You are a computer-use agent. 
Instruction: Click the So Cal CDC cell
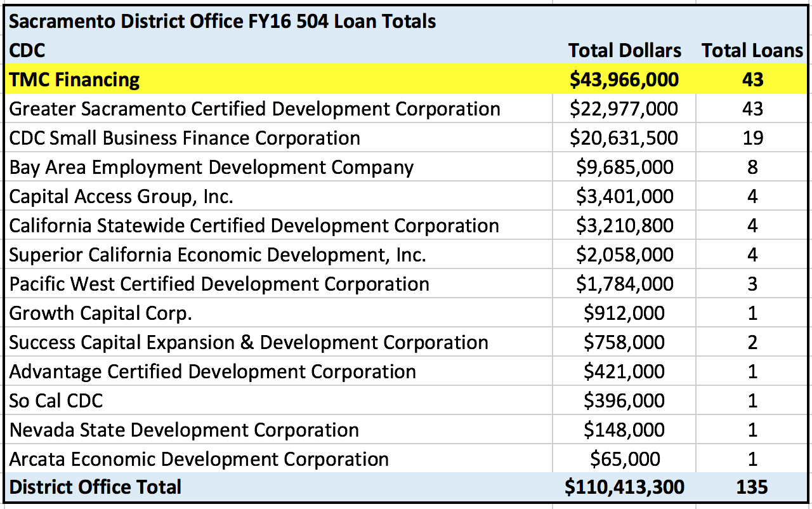(56, 401)
